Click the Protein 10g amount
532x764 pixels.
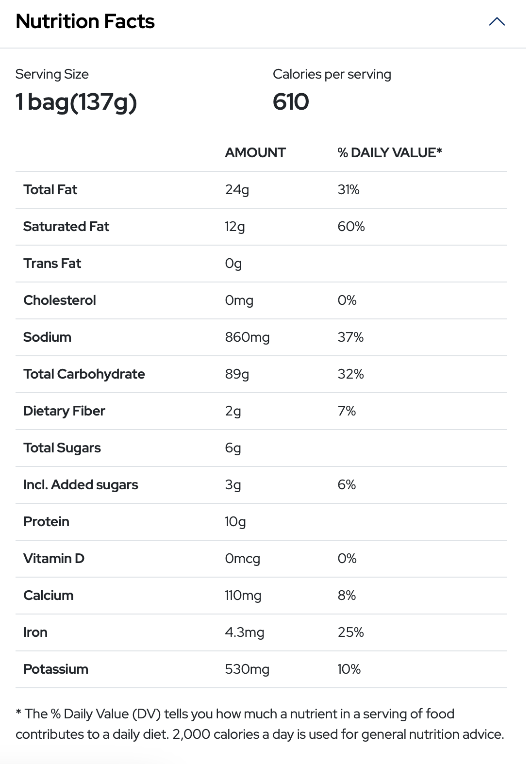coord(235,522)
